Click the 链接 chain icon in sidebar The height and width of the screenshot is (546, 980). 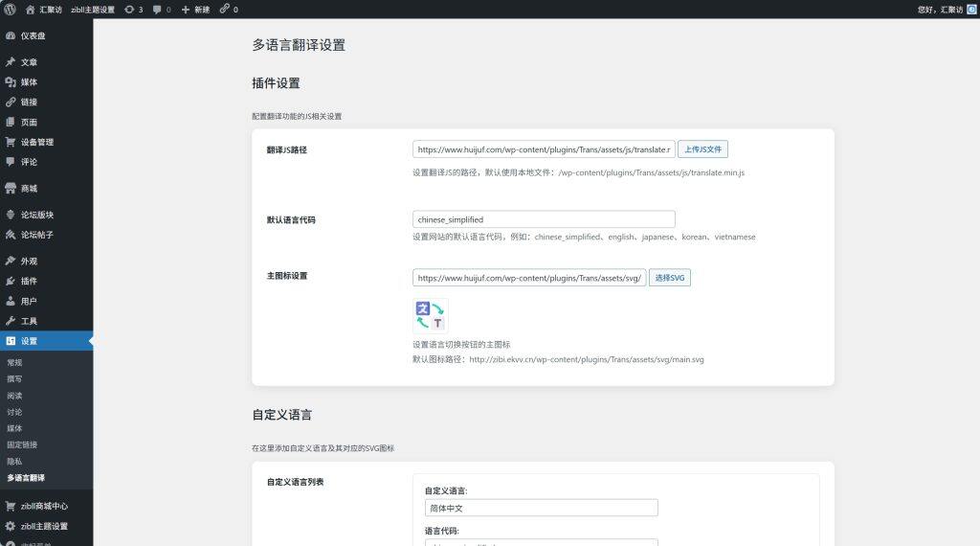(x=11, y=102)
